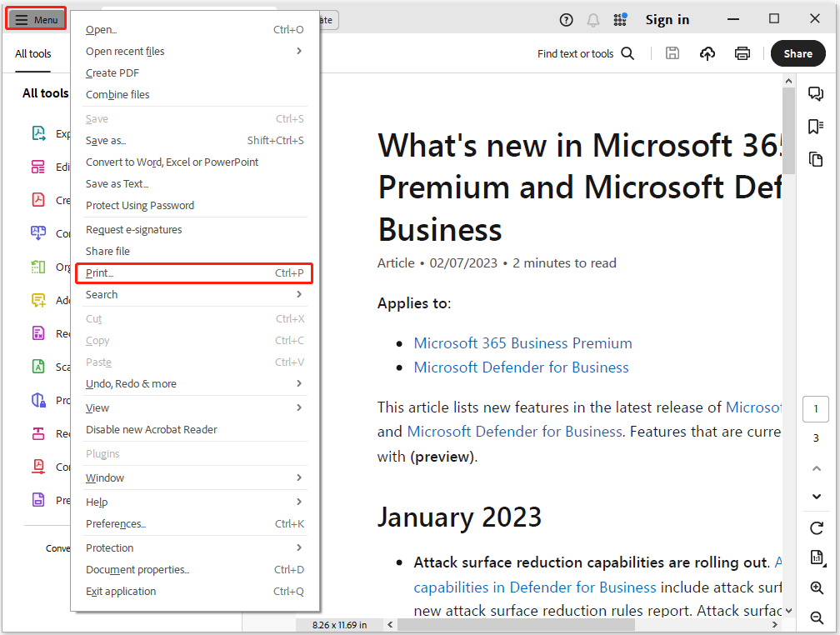
Task: Open the notifications bell icon
Action: pyautogui.click(x=593, y=19)
